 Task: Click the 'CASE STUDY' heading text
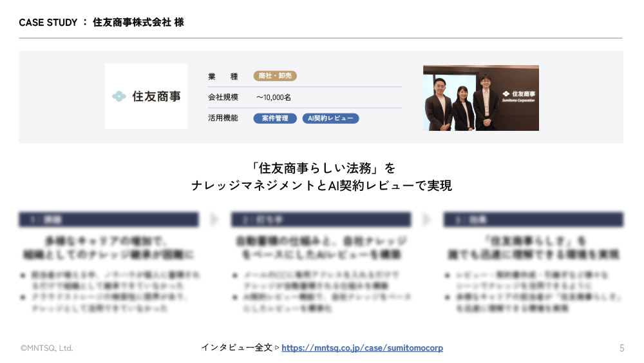48,23
